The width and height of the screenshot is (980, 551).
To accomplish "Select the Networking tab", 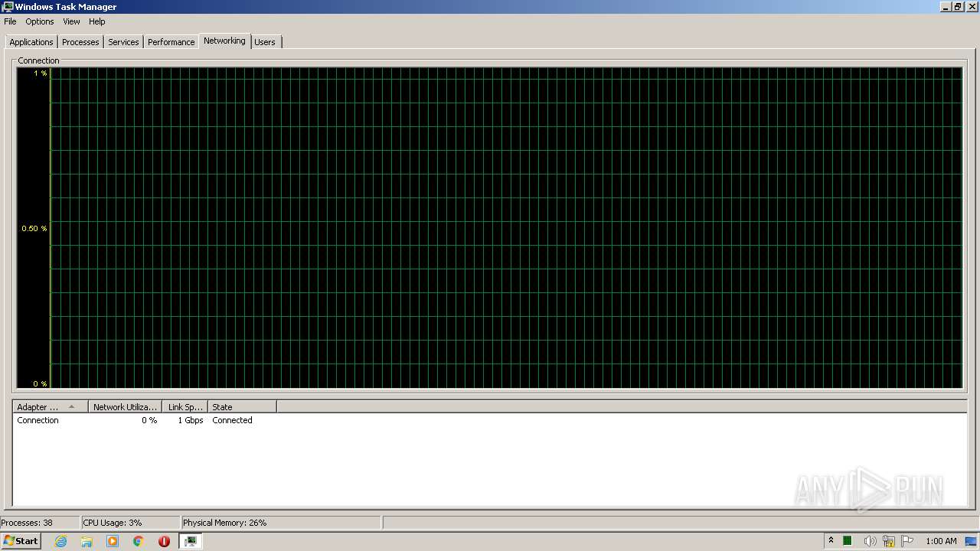I will [224, 41].
